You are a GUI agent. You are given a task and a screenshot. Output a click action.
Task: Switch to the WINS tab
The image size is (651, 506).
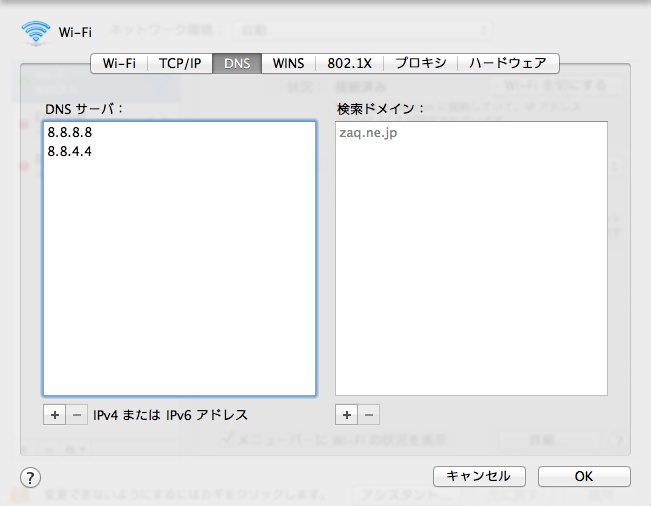pos(288,63)
